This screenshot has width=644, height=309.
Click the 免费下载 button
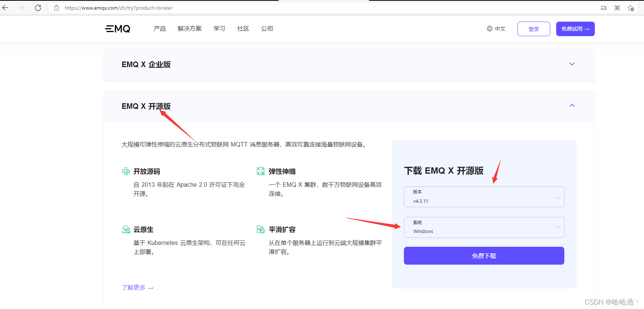tap(484, 256)
